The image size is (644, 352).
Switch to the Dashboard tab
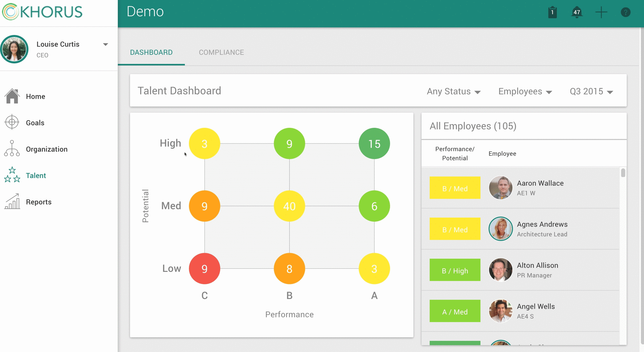(151, 52)
